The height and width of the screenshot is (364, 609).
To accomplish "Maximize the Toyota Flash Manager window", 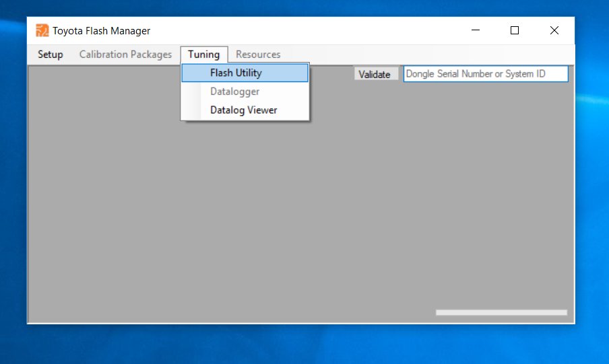I will 515,30.
